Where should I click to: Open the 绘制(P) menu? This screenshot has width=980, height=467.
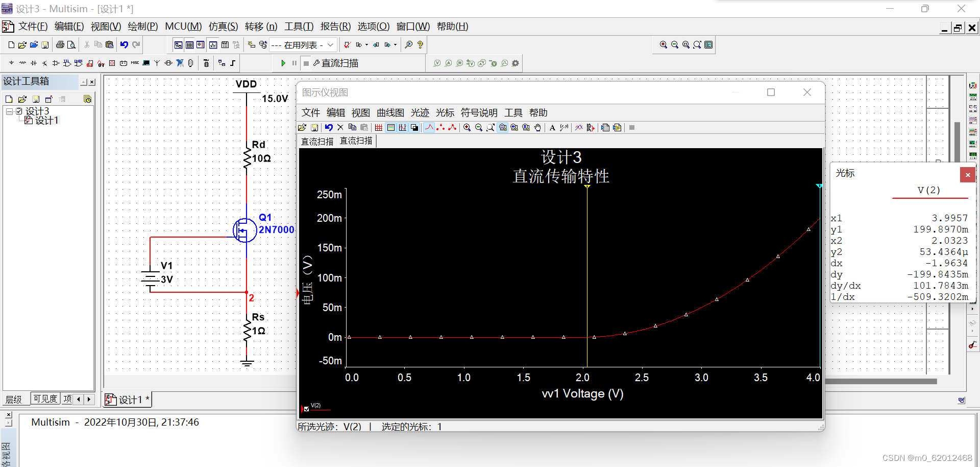pos(142,27)
